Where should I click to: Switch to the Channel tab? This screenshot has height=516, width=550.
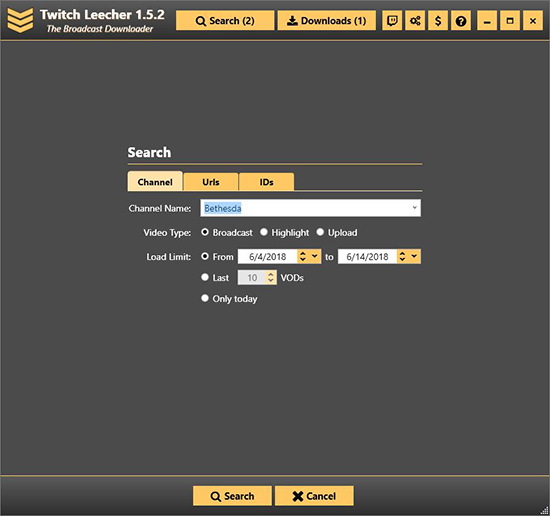(x=155, y=182)
